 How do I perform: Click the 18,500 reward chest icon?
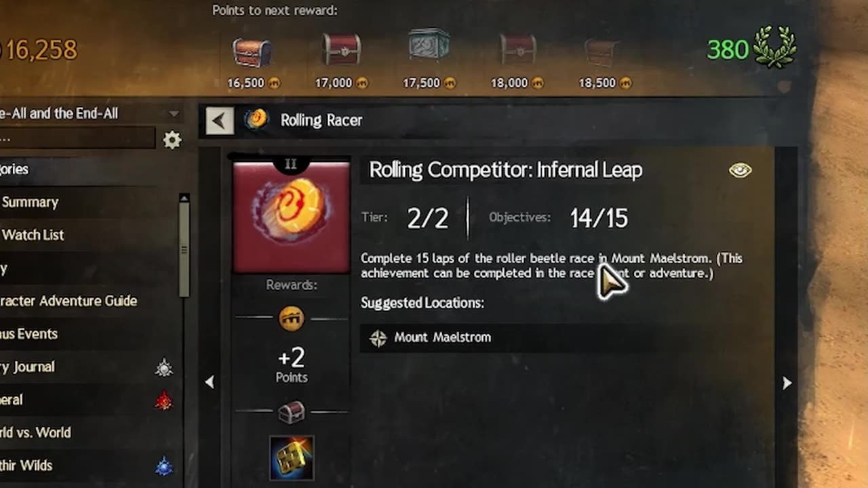pos(601,52)
